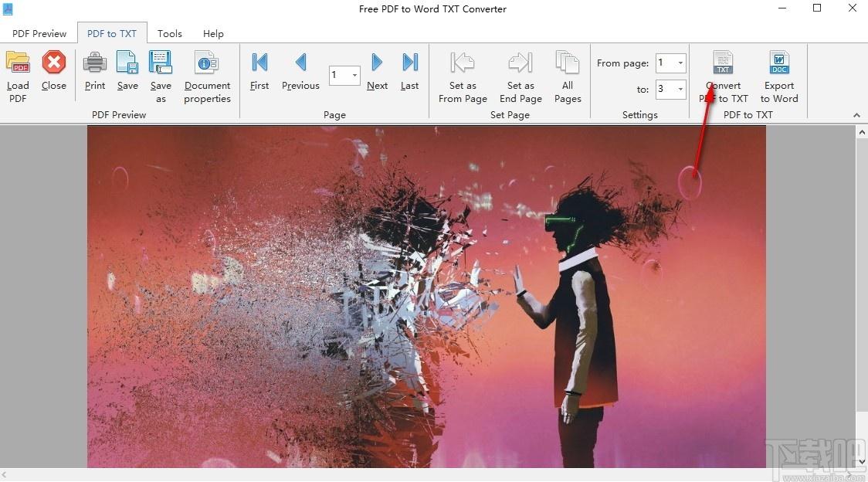Viewport: 868px width, 482px height.
Task: Click the From page value field
Action: coord(666,63)
